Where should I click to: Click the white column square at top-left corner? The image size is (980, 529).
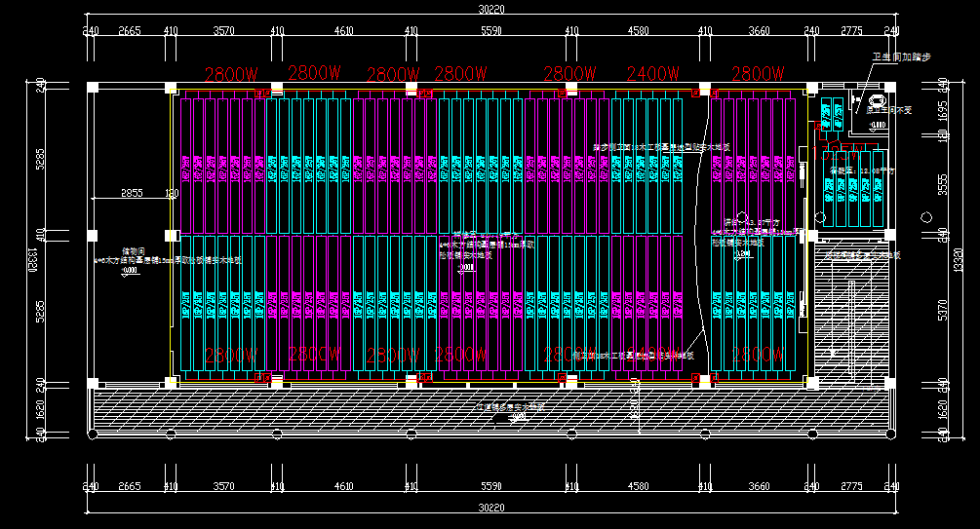pos(93,88)
